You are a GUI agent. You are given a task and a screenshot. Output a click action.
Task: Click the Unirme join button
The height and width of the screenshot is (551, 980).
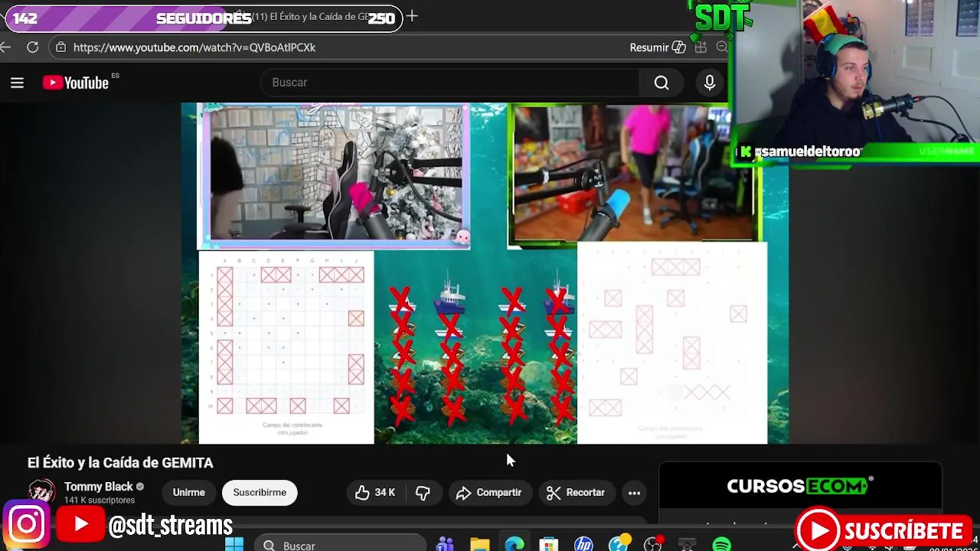(x=188, y=493)
